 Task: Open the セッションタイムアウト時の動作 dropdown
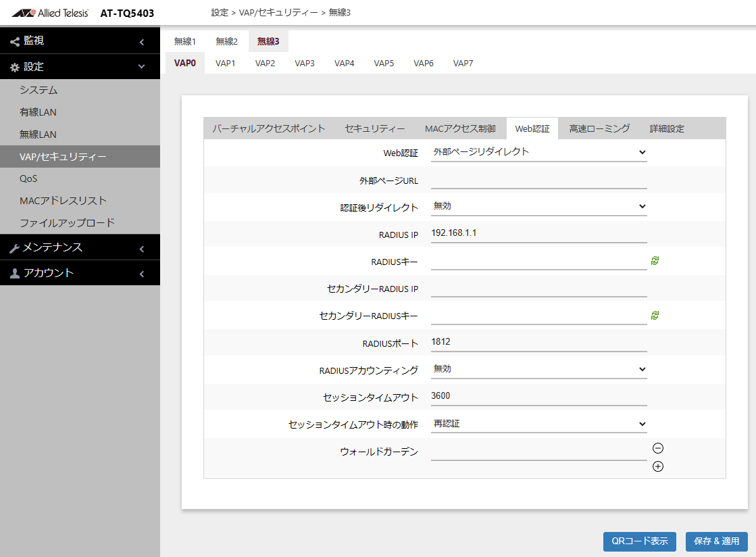click(538, 424)
